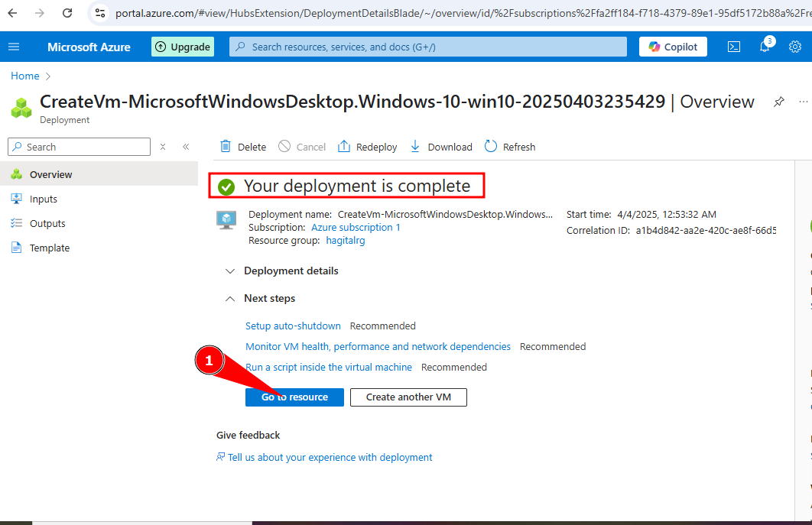
Task: Refresh the deployment overview
Action: click(510, 147)
